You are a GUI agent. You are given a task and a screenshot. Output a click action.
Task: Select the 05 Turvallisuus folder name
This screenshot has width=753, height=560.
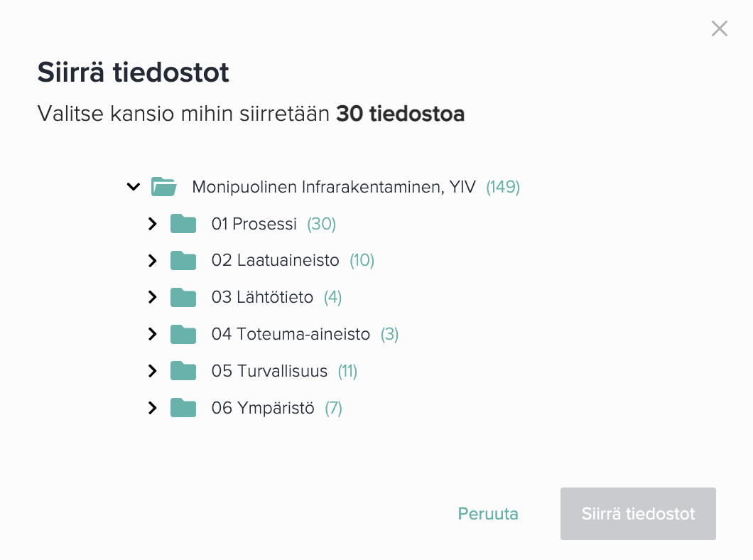tap(269, 371)
